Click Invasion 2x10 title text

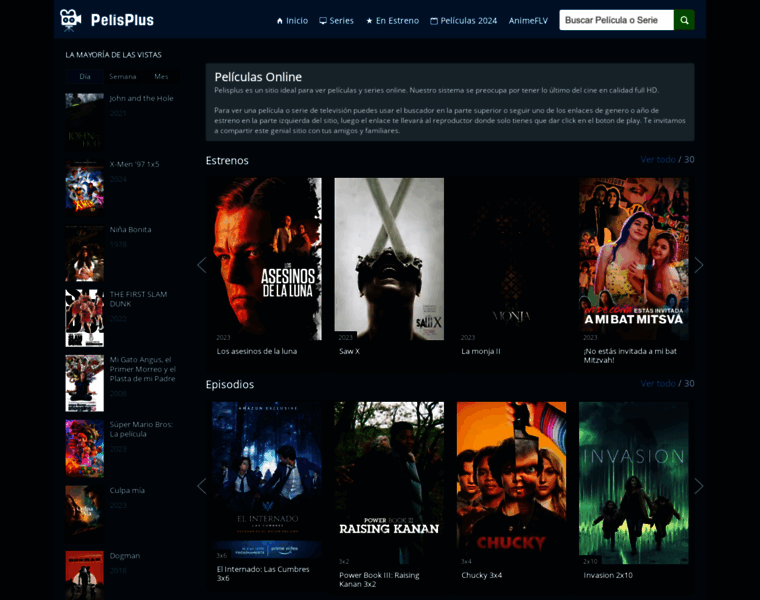tap(608, 575)
